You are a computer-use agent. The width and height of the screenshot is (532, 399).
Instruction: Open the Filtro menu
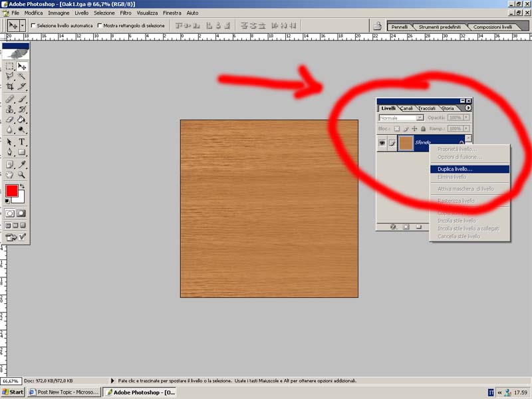126,13
